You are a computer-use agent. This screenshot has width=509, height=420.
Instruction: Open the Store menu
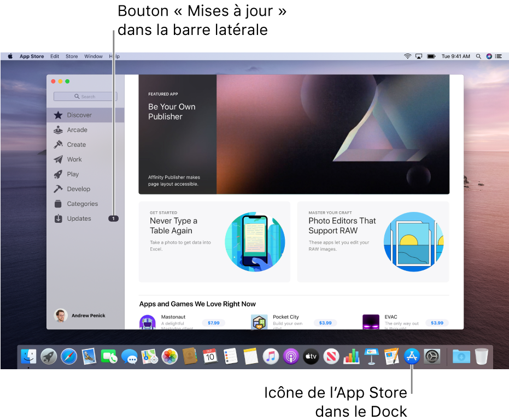[72, 56]
